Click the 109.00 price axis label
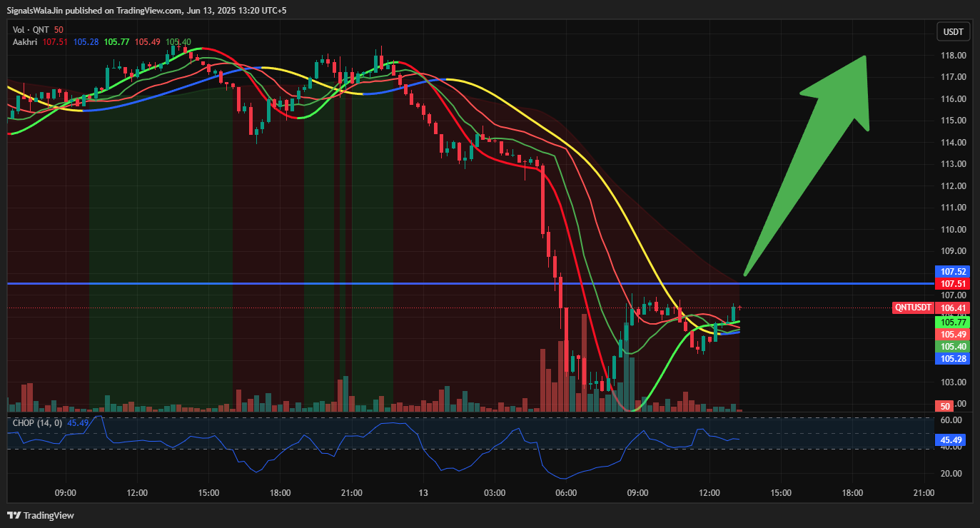This screenshot has width=980, height=528. pos(954,250)
